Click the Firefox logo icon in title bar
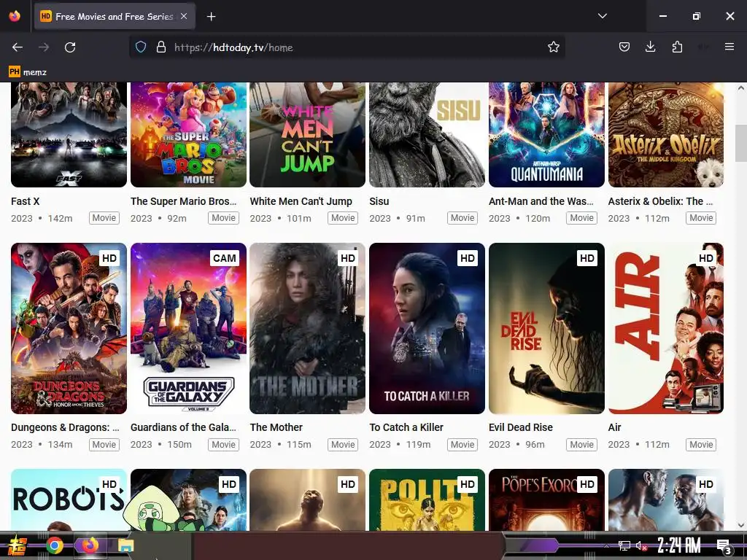The image size is (747, 560). [15, 16]
